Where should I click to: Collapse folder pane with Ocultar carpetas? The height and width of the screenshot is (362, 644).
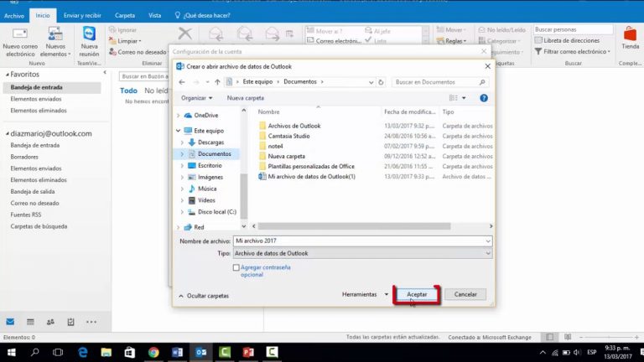[x=204, y=296]
